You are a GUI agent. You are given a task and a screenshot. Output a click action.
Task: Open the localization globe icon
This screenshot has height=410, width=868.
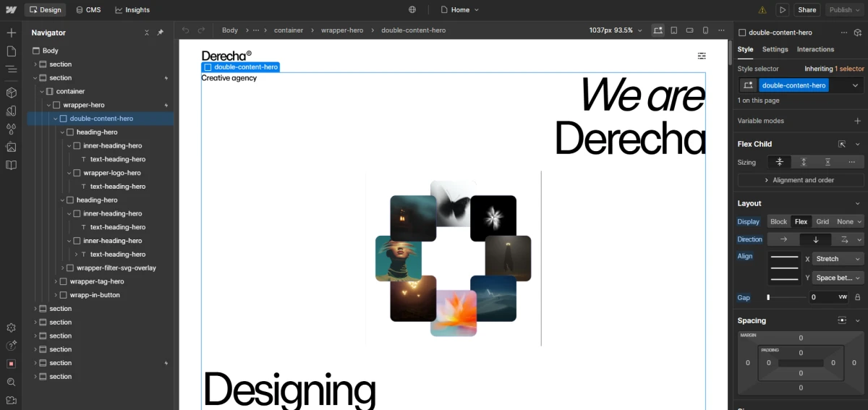tap(412, 10)
